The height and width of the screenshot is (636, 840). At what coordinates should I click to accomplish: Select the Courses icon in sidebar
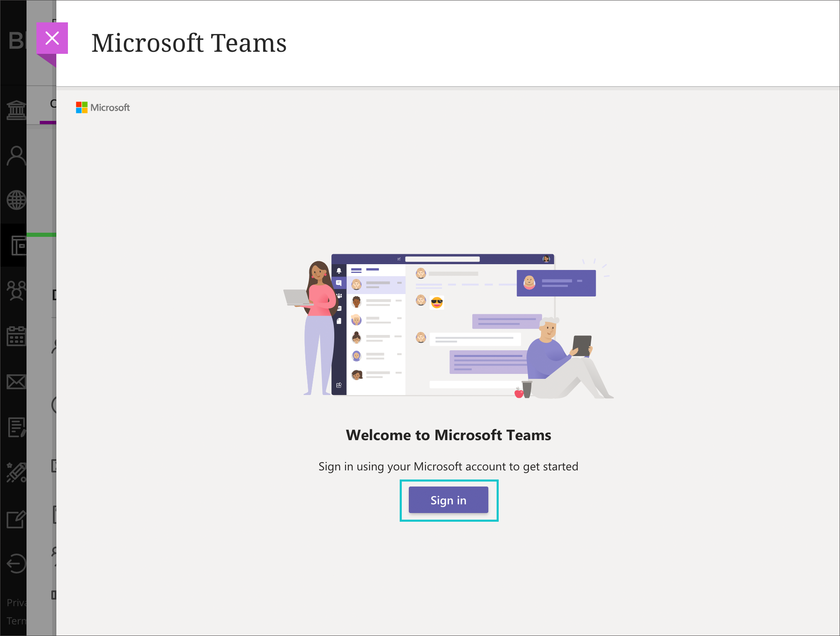pyautogui.click(x=18, y=246)
